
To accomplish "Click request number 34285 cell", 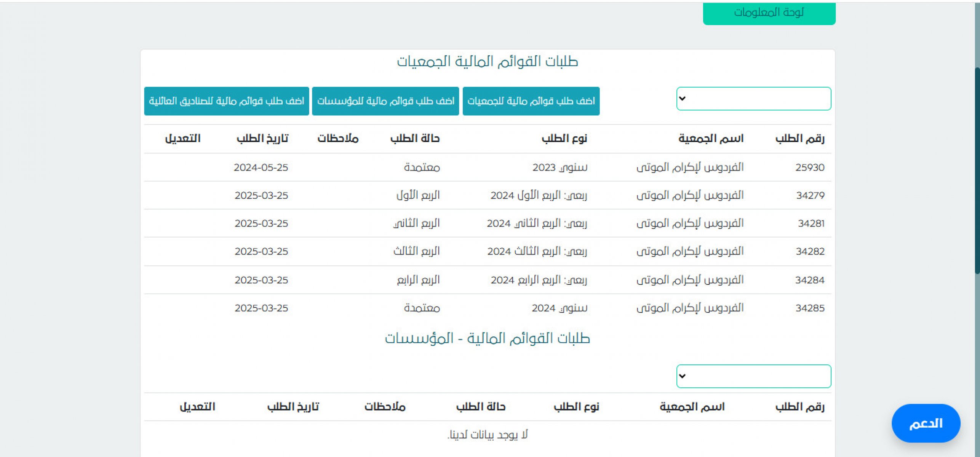I will 809,308.
